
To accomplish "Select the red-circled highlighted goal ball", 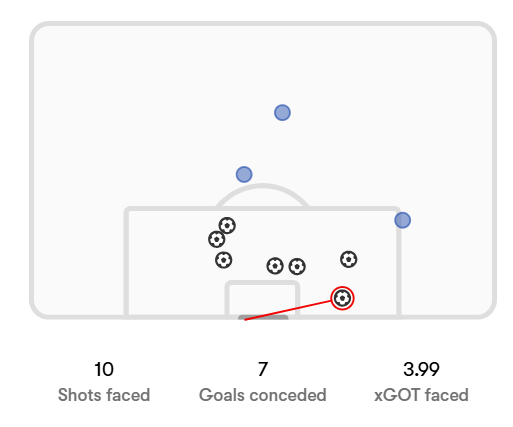I will [342, 298].
